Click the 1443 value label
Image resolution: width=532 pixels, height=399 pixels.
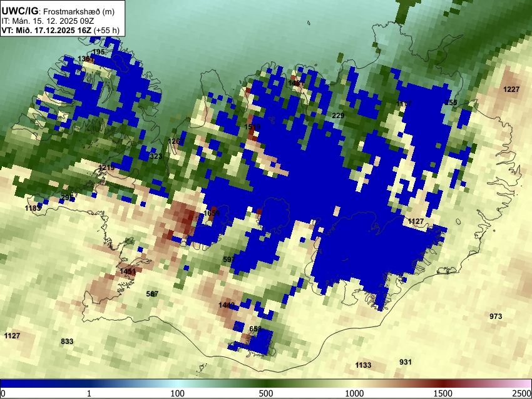227,305
